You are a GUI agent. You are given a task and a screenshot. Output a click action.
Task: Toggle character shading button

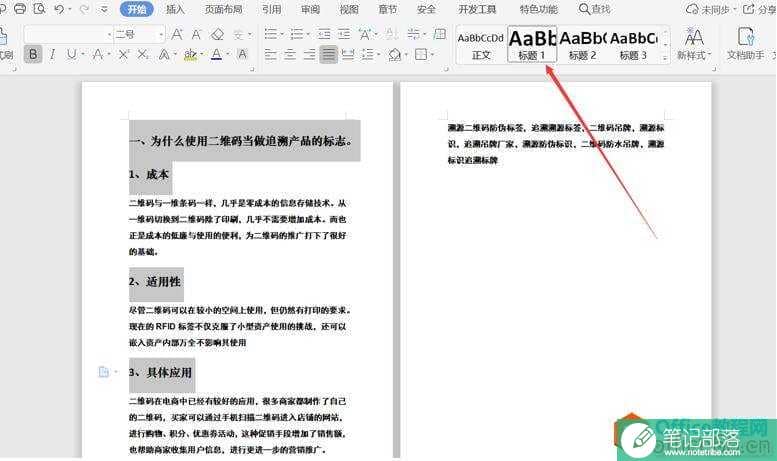(x=242, y=54)
